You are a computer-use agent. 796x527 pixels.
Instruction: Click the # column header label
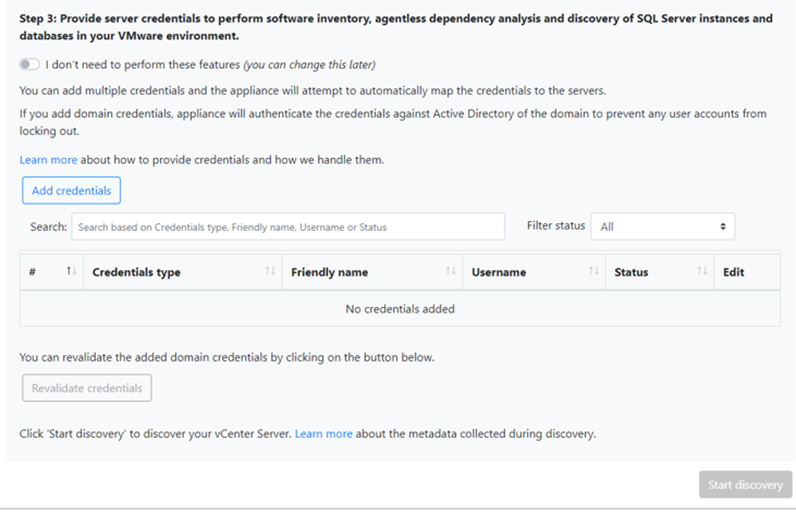click(33, 272)
